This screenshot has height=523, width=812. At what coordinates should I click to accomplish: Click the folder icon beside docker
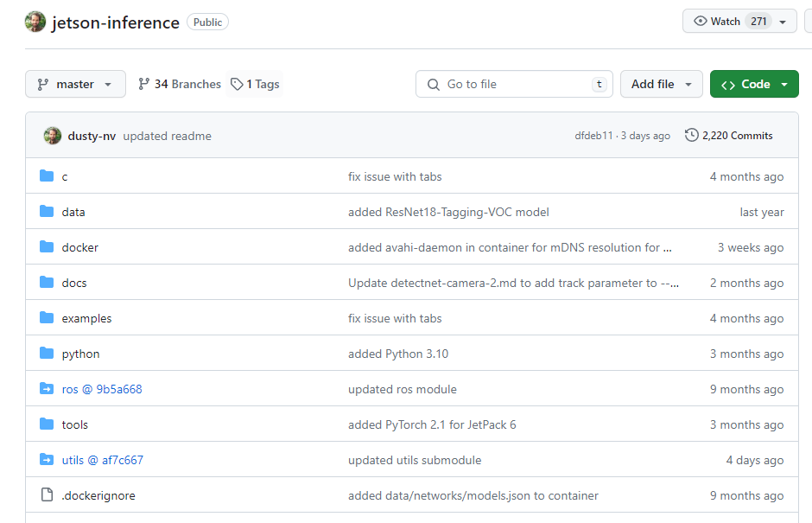click(47, 247)
